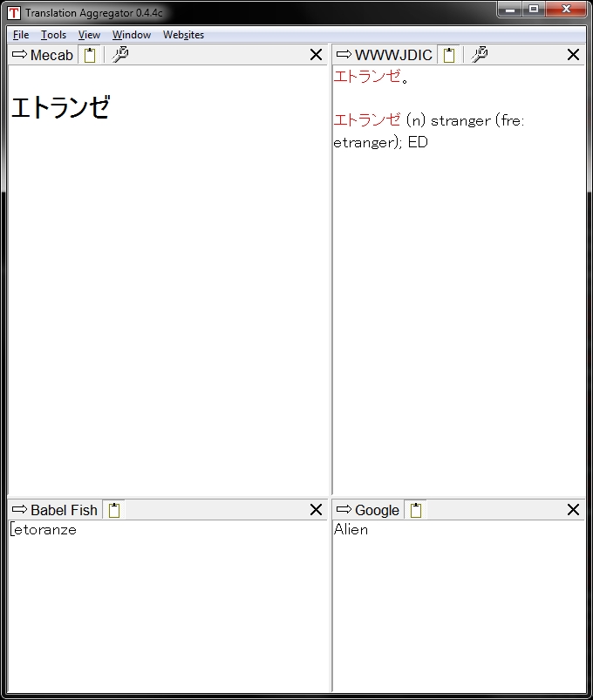Viewport: 593px width, 700px height.
Task: Click the Google output text showing Alien
Action: (x=351, y=530)
